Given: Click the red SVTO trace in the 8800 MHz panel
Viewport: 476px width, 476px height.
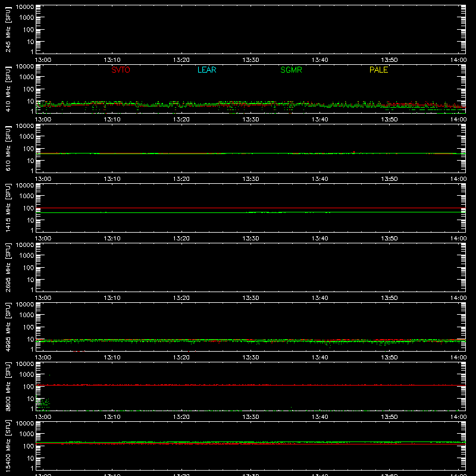Looking at the screenshot, I should (x=250, y=385).
